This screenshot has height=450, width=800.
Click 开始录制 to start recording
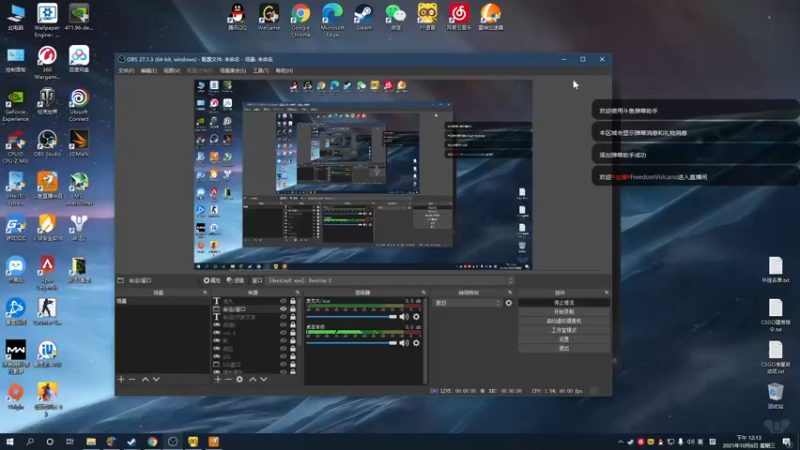click(564, 312)
